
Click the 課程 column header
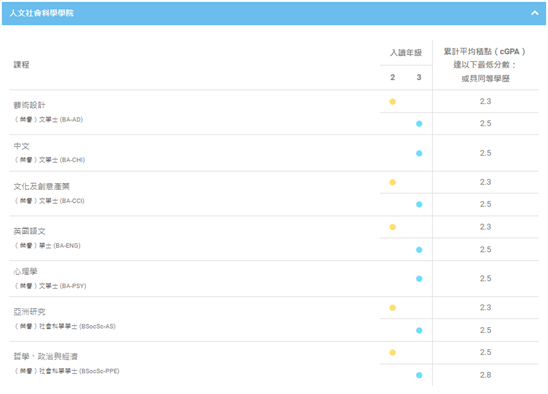tap(21, 65)
